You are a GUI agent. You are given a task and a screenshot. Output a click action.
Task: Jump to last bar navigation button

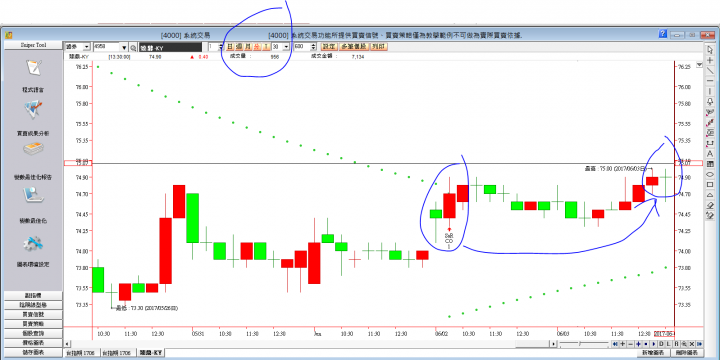pyautogui.click(x=699, y=344)
